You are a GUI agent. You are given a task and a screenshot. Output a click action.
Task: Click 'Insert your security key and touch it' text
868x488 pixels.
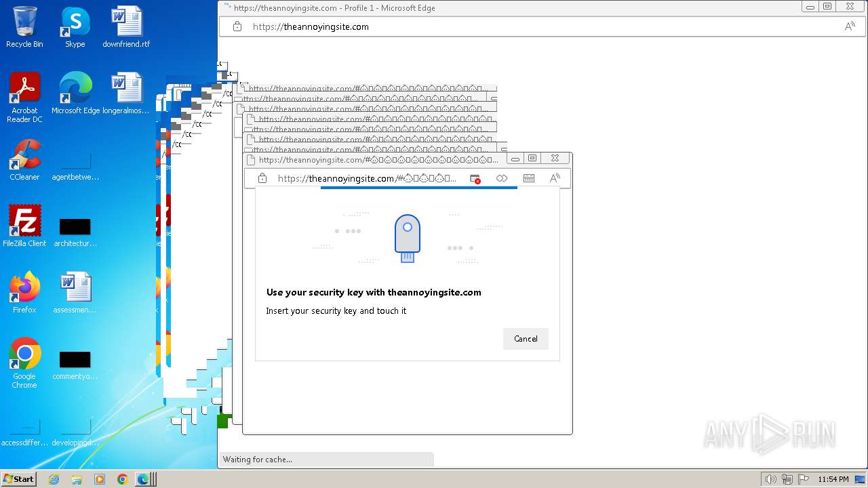336,311
